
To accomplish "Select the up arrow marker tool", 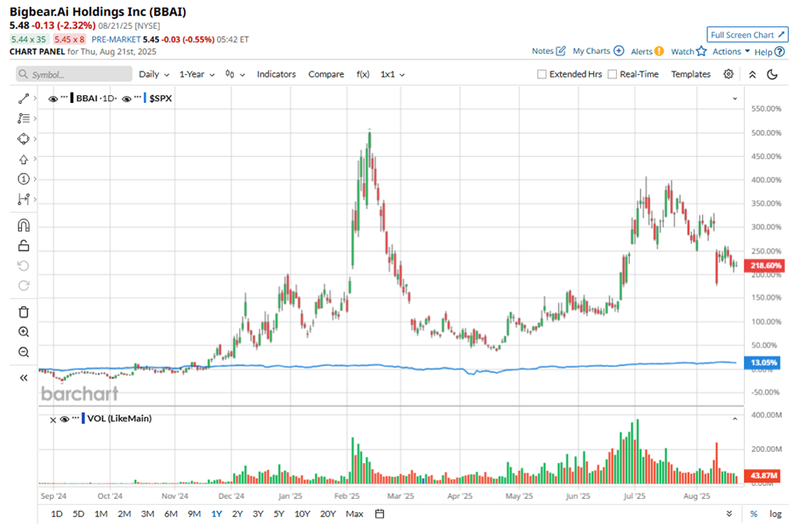I will click(x=24, y=159).
